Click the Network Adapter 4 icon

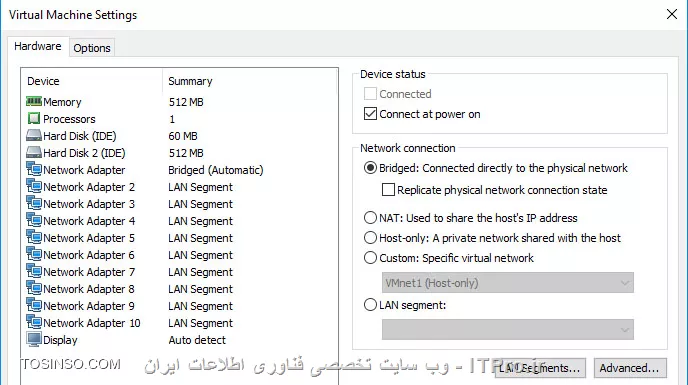[x=34, y=220]
